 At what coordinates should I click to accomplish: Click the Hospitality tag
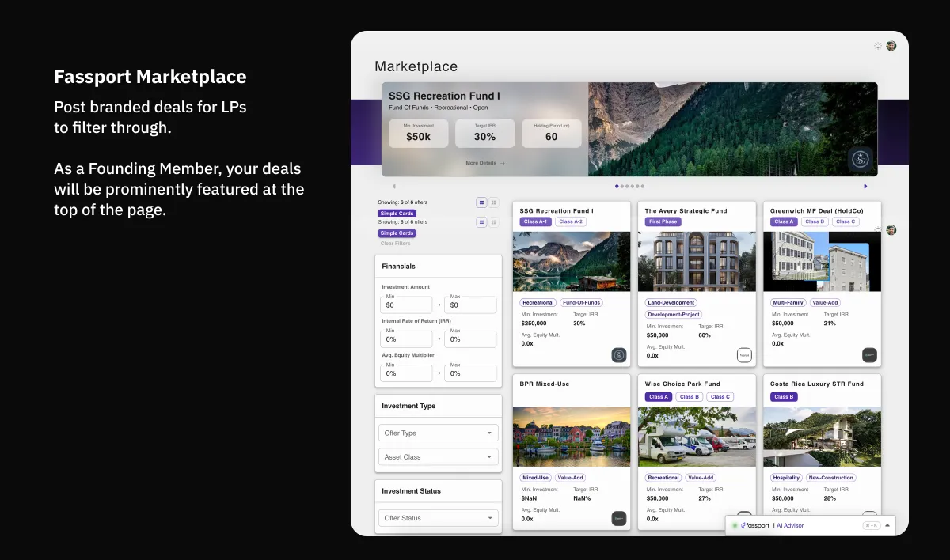pos(786,478)
